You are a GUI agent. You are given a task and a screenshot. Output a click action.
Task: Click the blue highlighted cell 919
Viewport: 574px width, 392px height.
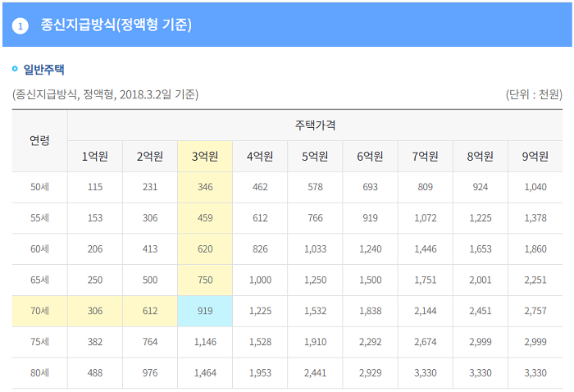[x=205, y=311]
